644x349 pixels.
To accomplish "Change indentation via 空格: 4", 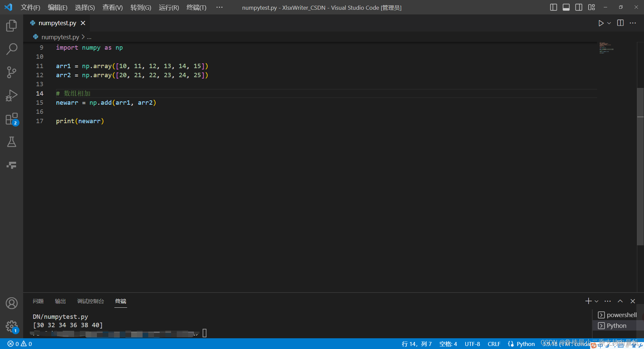I will (448, 344).
